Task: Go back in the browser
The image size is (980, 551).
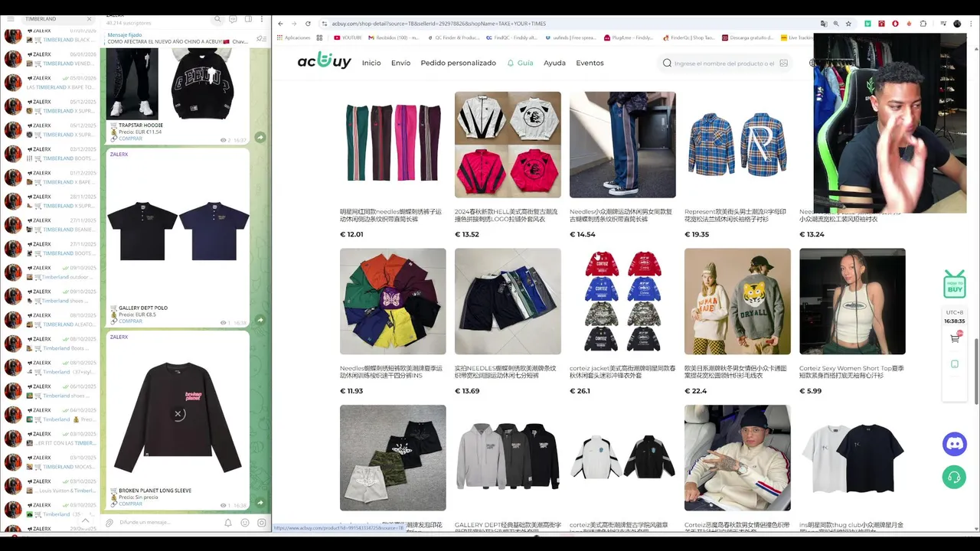Action: pos(280,24)
